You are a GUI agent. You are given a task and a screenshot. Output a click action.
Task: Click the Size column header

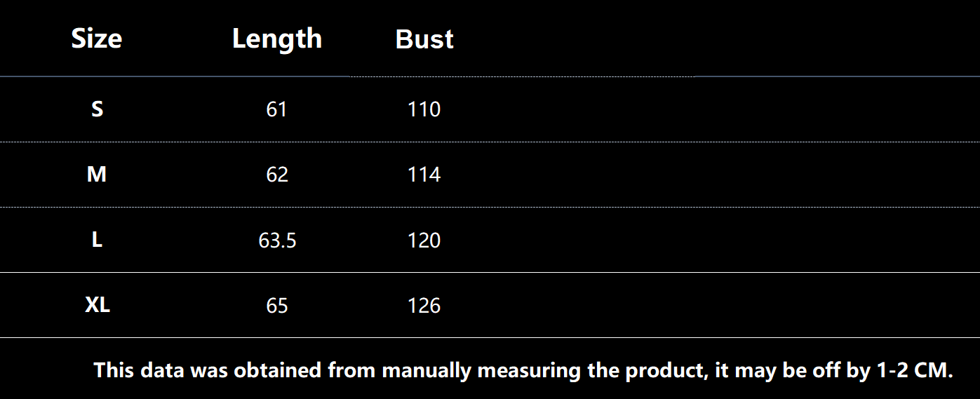(x=97, y=39)
